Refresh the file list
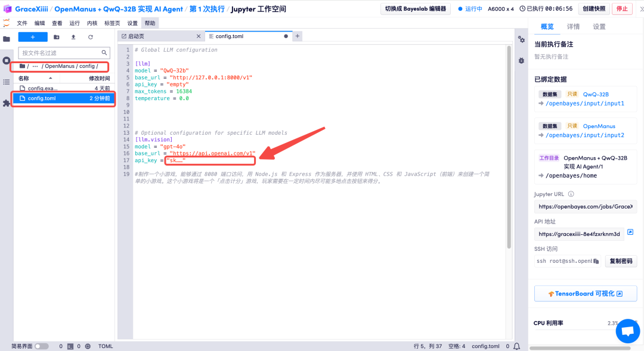The image size is (644, 351). coord(91,37)
